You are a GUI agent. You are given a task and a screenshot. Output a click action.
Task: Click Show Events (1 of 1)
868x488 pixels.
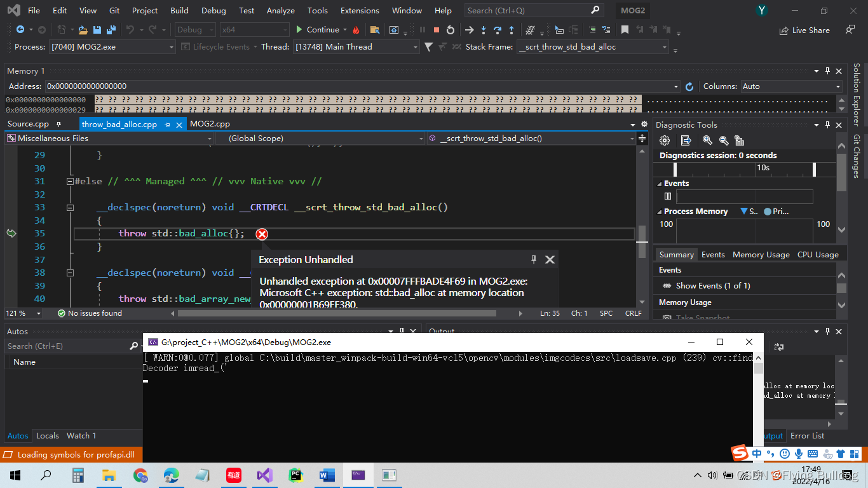pos(713,286)
